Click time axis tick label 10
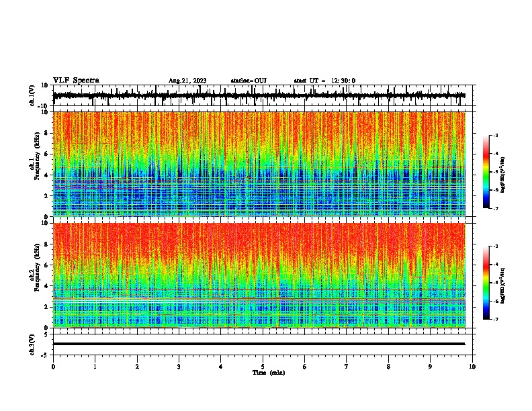This screenshot has height=411, width=532. [472, 367]
